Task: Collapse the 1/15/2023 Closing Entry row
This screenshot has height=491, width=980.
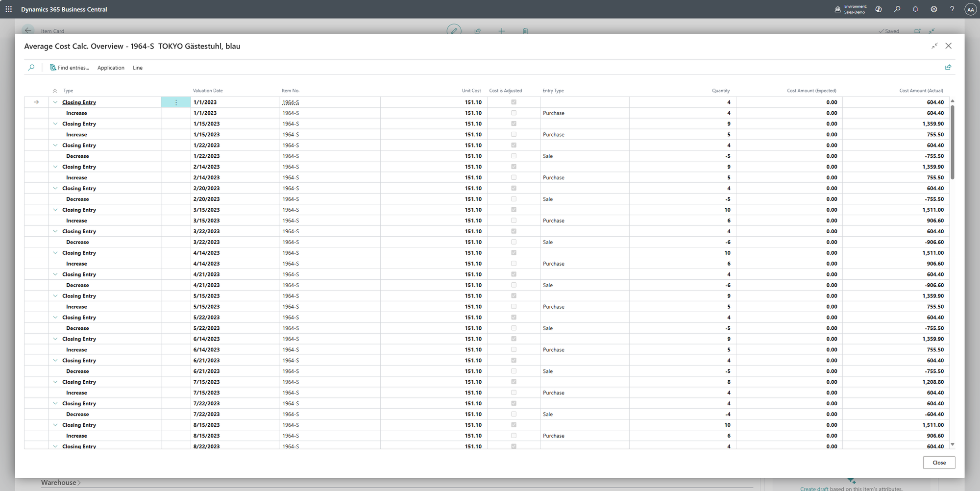Action: (x=55, y=124)
